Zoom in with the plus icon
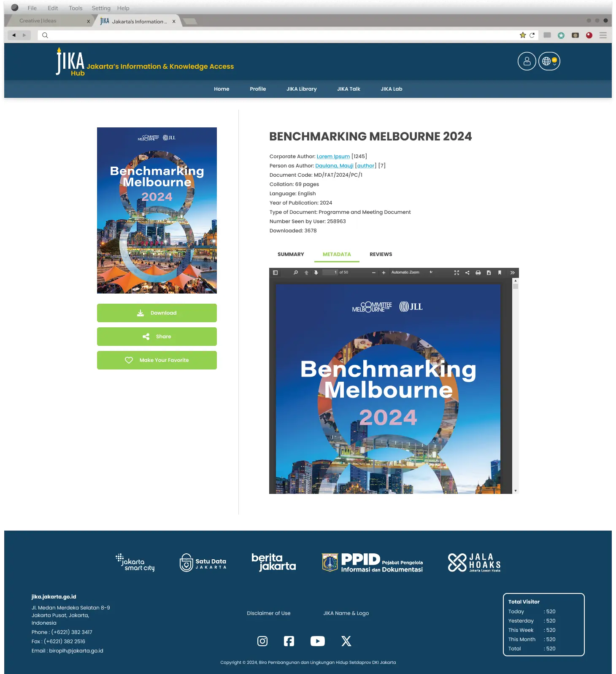The width and height of the screenshot is (616, 674). pyautogui.click(x=384, y=272)
